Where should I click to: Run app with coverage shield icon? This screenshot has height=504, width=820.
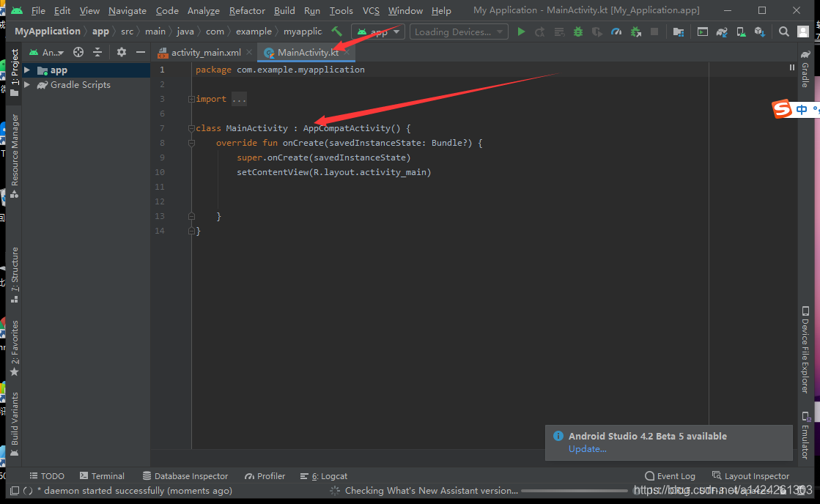pos(596,32)
